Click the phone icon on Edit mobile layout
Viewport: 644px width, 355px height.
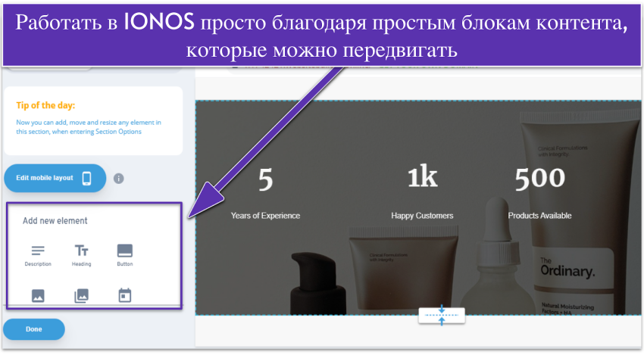86,178
